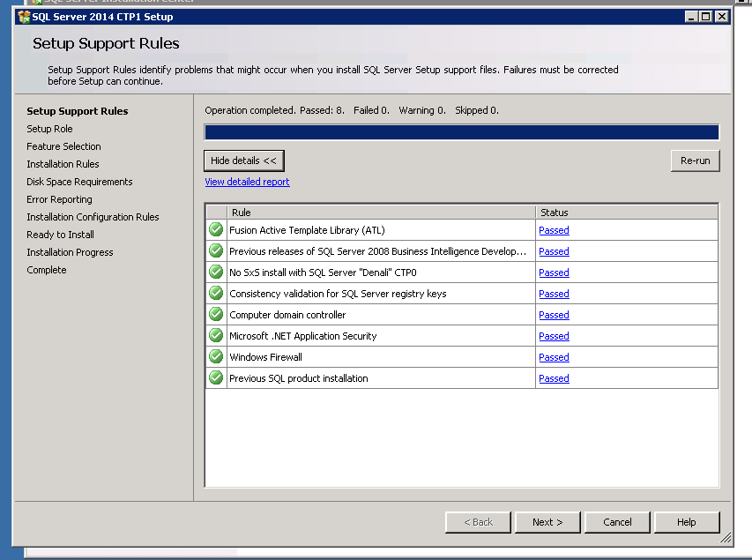Viewport: 752px width, 560px height.
Task: Click green check icon for Microsoft .NET Application Security
Action: 216,336
